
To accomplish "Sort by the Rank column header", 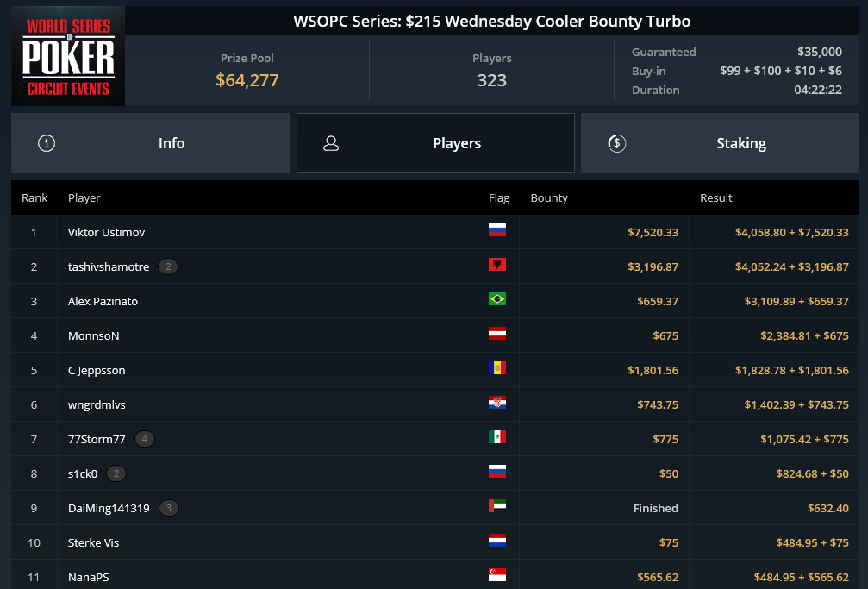I will tap(34, 197).
